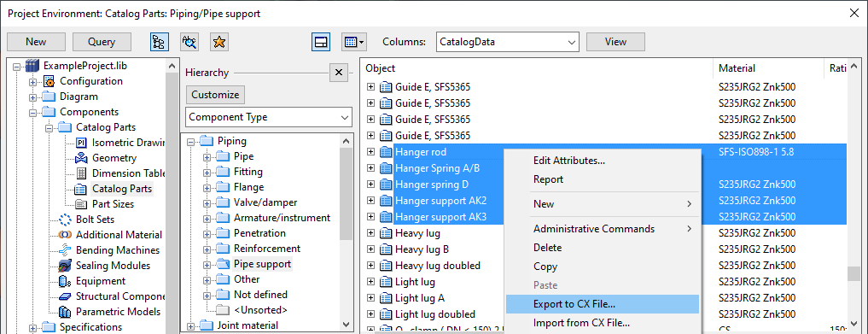The height and width of the screenshot is (334, 868).
Task: Open the Component Type hierarchy dropdown
Action: (x=269, y=117)
